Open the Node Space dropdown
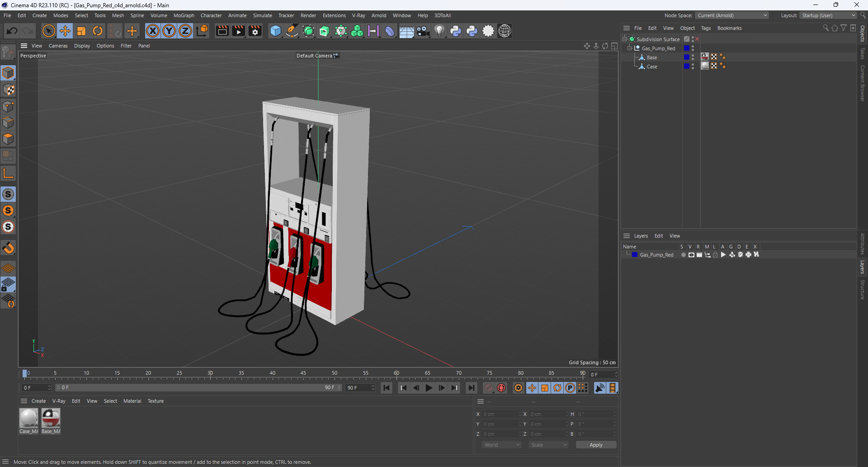The image size is (868, 467). 732,15
